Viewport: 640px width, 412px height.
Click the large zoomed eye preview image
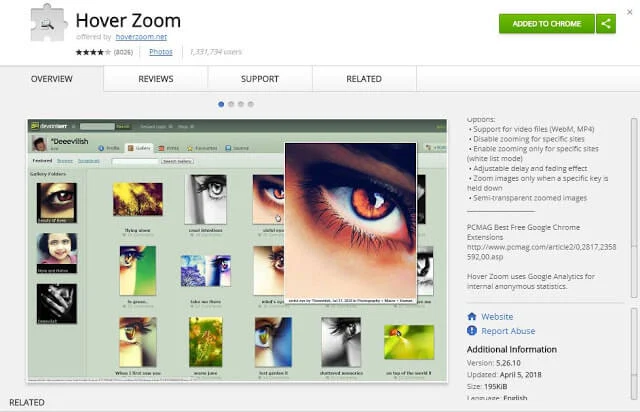pyautogui.click(x=351, y=223)
